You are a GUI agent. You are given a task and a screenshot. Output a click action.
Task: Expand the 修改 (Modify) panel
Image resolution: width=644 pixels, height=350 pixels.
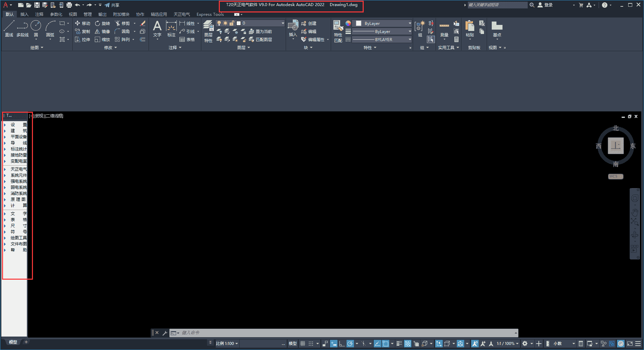tap(110, 47)
